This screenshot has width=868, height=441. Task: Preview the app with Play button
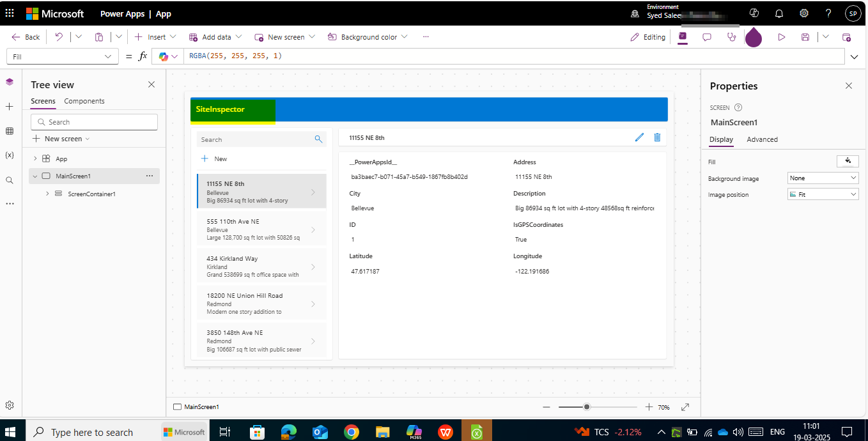[781, 37]
